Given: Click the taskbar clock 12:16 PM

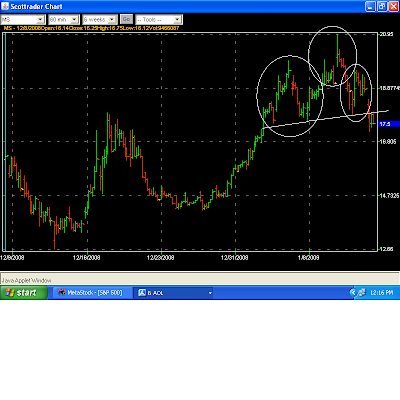Looking at the screenshot, I should point(381,293).
